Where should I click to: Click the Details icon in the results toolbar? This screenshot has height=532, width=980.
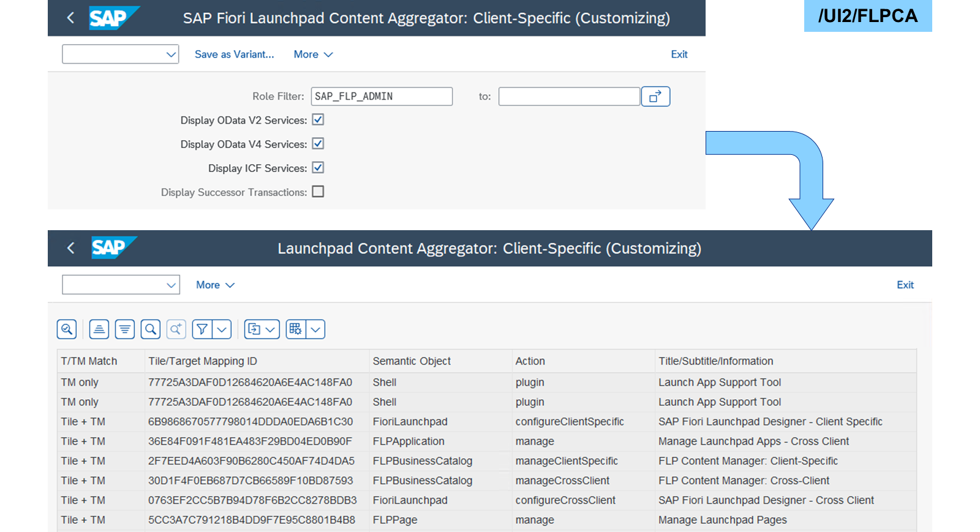(x=67, y=329)
